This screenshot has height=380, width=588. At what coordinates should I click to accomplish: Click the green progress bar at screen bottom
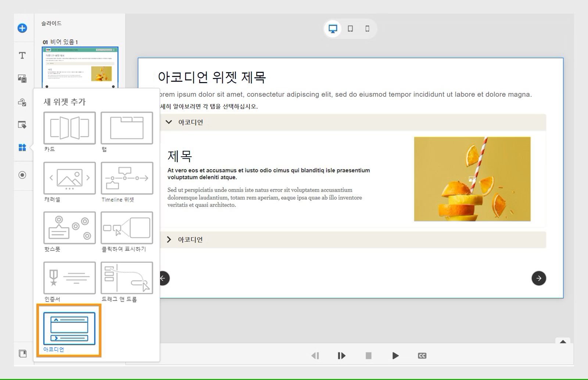(x=294, y=378)
